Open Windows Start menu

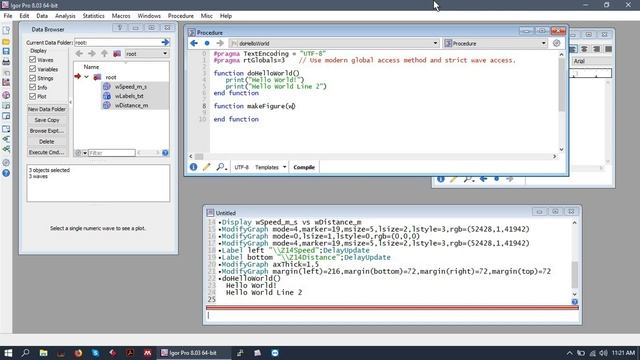[x=8, y=353]
